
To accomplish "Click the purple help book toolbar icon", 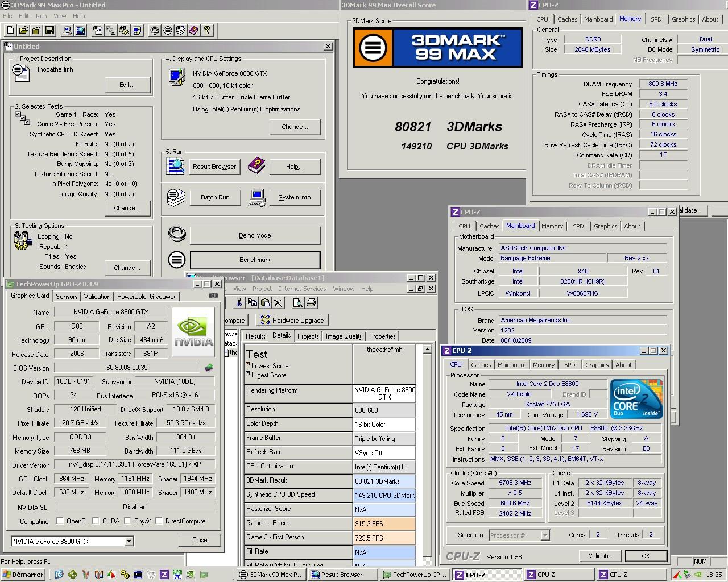I will pos(194,30).
